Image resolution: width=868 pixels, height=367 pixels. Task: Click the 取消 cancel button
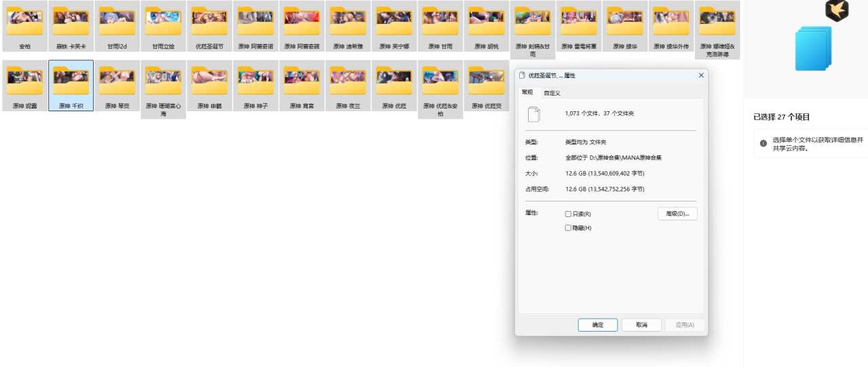641,325
